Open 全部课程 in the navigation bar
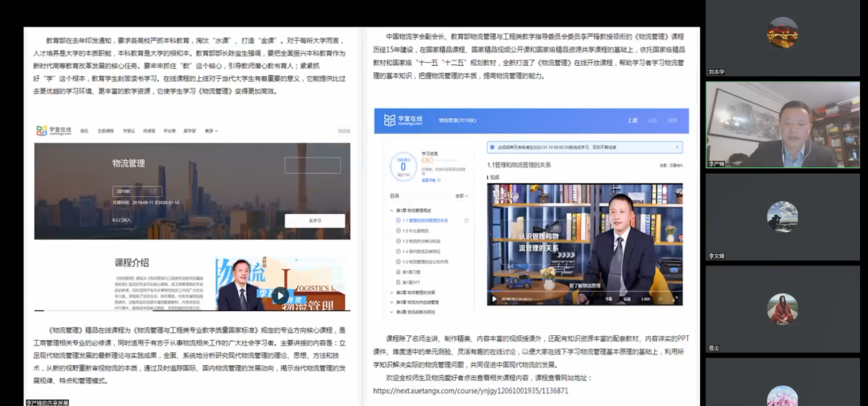 [x=105, y=131]
